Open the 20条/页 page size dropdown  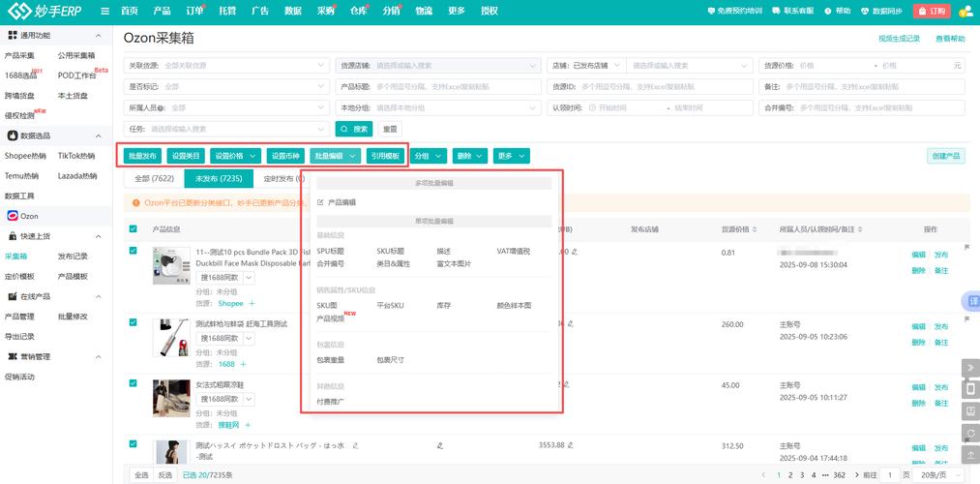coord(938,474)
